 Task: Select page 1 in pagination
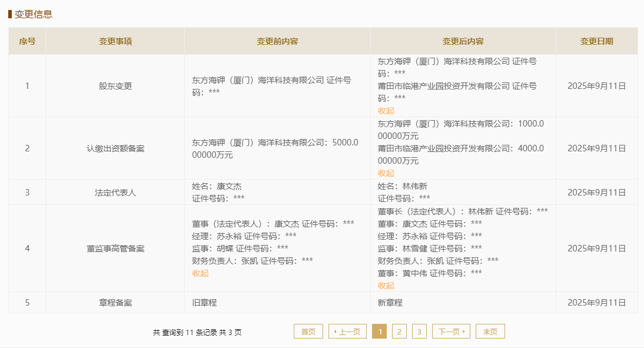[380, 332]
